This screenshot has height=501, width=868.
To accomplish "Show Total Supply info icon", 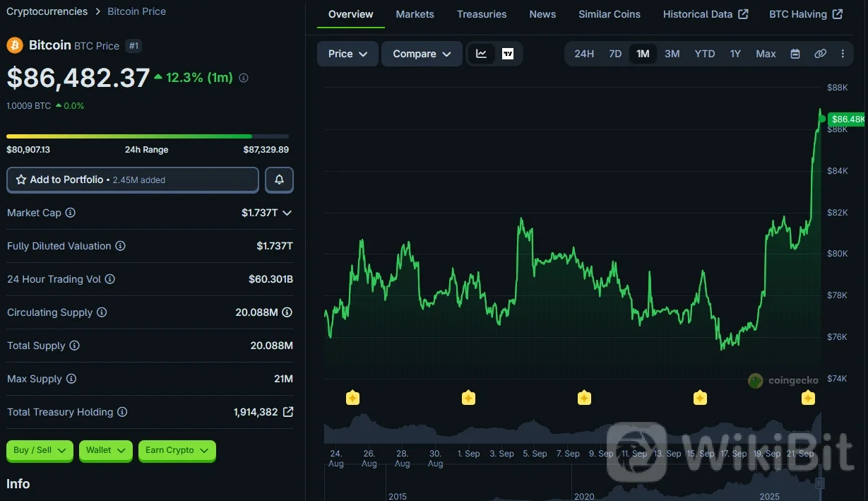I will [x=74, y=346].
